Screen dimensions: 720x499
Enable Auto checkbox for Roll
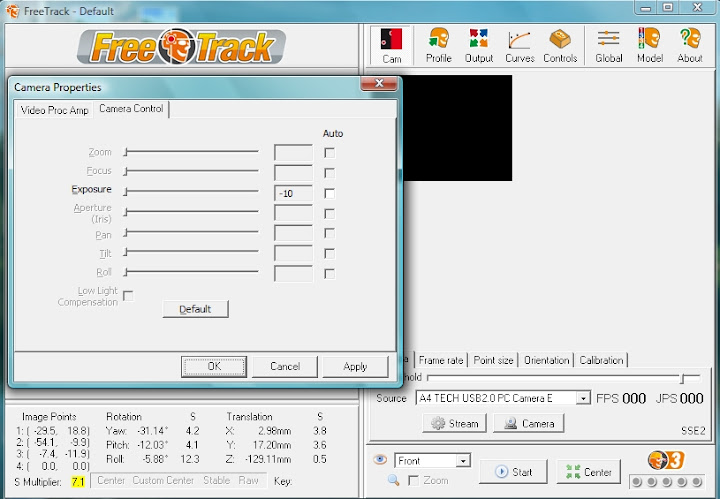pos(329,274)
